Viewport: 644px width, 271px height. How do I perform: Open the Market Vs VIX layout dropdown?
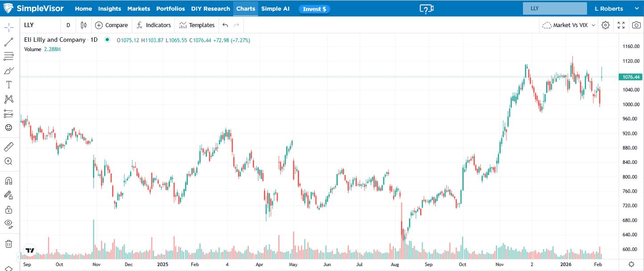coord(569,25)
